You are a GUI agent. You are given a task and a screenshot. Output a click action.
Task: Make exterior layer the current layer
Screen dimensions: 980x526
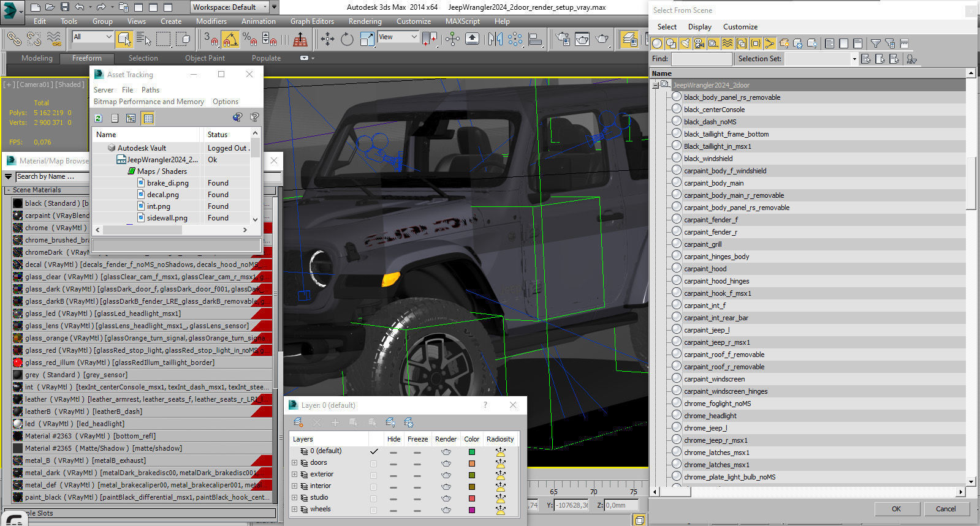(373, 475)
